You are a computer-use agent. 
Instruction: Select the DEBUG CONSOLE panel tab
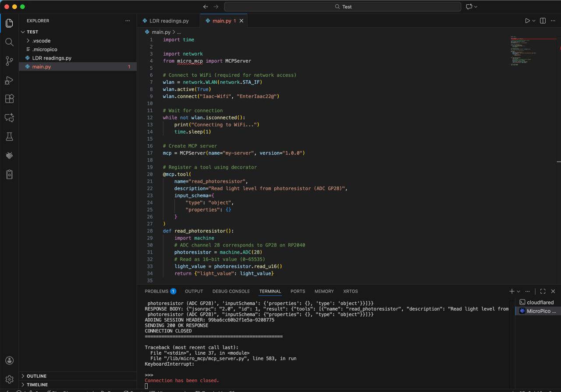[231, 291]
